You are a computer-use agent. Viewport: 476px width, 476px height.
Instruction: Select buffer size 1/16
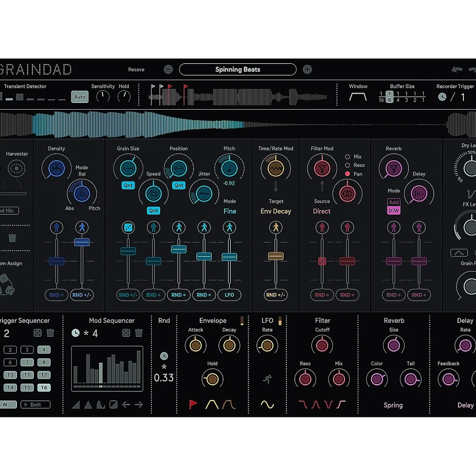[x=381, y=97]
